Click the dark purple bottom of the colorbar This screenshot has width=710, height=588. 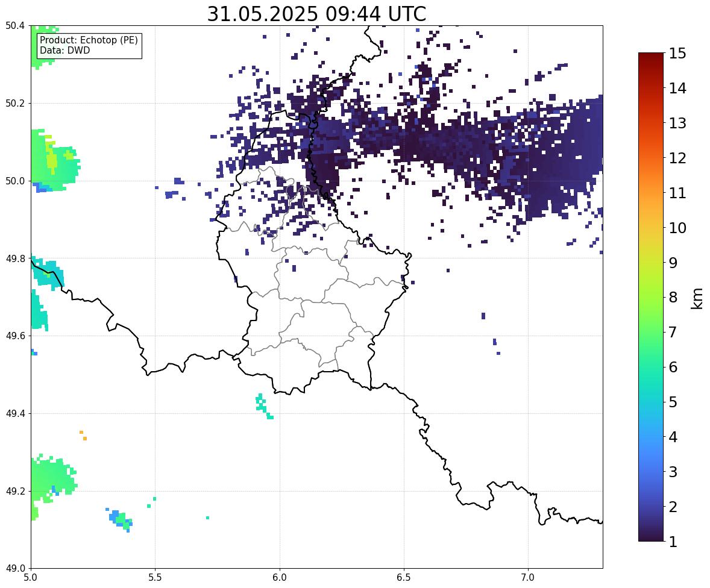[651, 532]
